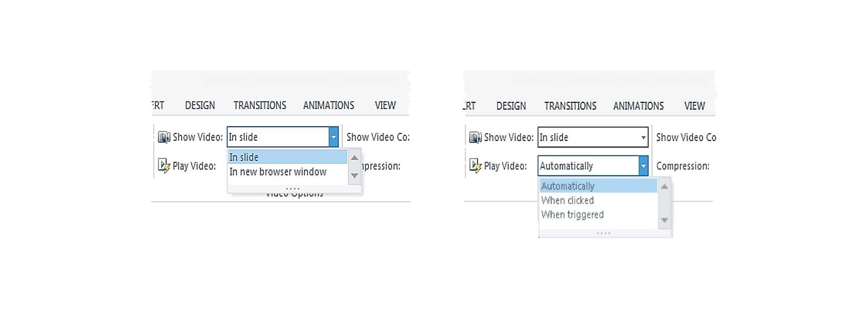
Task: Collapse the Play Video dropdown arrow
Action: pyautogui.click(x=643, y=166)
